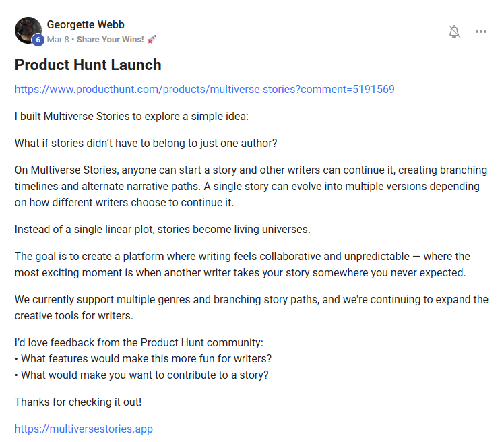
Task: Open the three-dot post options menu
Action: [481, 32]
